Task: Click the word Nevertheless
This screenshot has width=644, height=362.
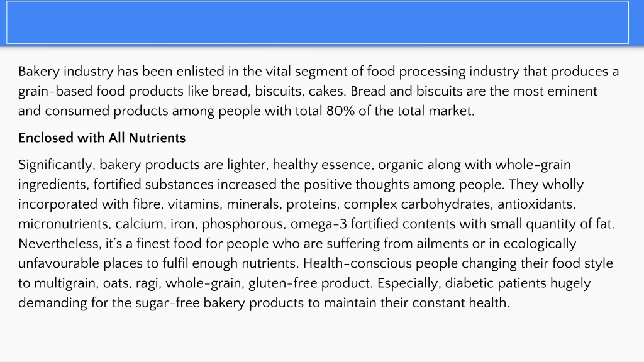Action: tap(60, 244)
